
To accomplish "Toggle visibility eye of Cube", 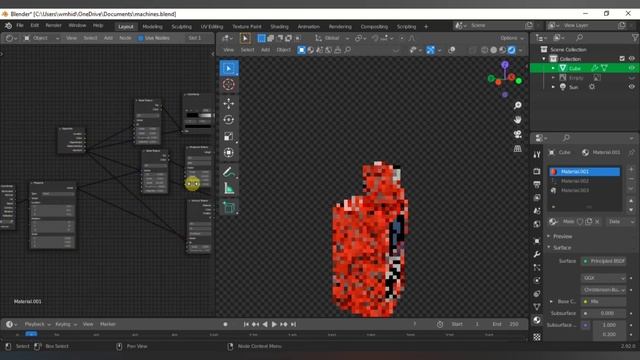I will (x=631, y=68).
